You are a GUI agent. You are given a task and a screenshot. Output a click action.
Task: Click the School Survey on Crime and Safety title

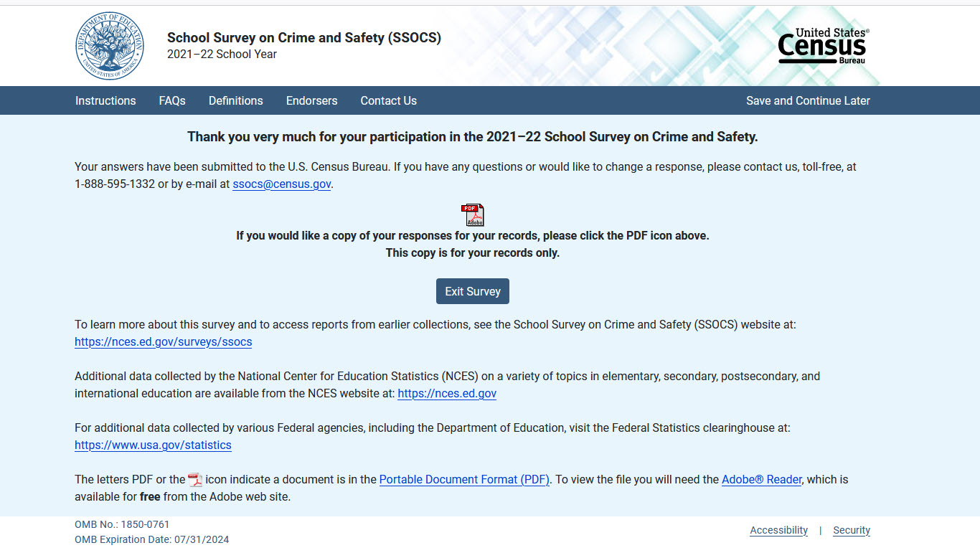pos(304,38)
